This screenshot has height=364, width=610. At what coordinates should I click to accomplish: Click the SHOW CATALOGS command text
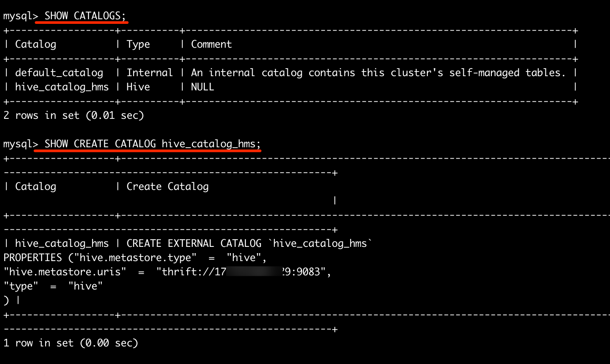(85, 16)
